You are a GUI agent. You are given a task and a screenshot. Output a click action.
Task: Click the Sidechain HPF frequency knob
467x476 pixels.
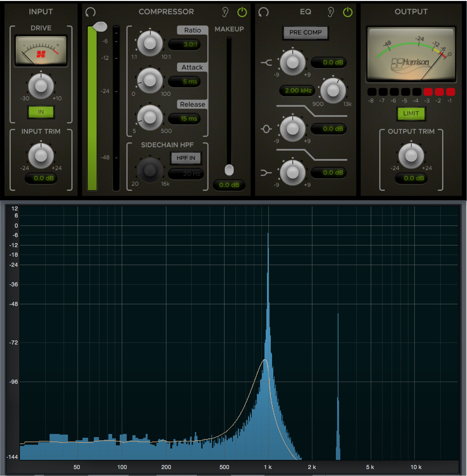click(150, 170)
